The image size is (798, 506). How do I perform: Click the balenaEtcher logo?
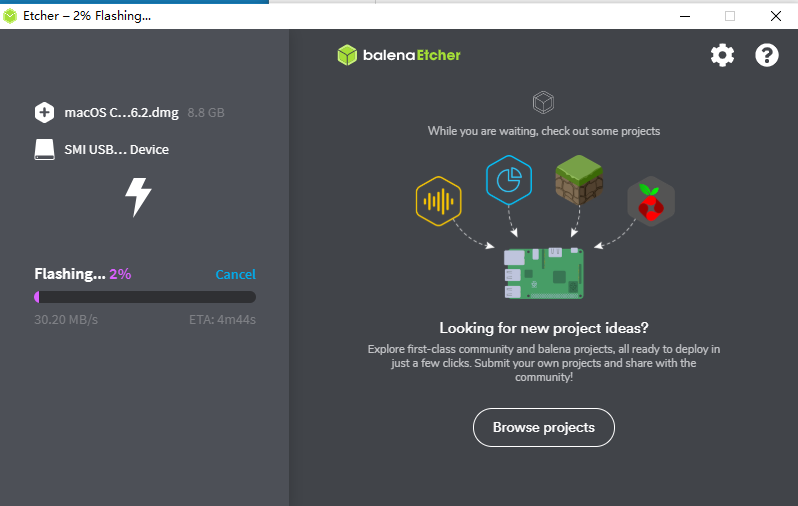tap(399, 55)
